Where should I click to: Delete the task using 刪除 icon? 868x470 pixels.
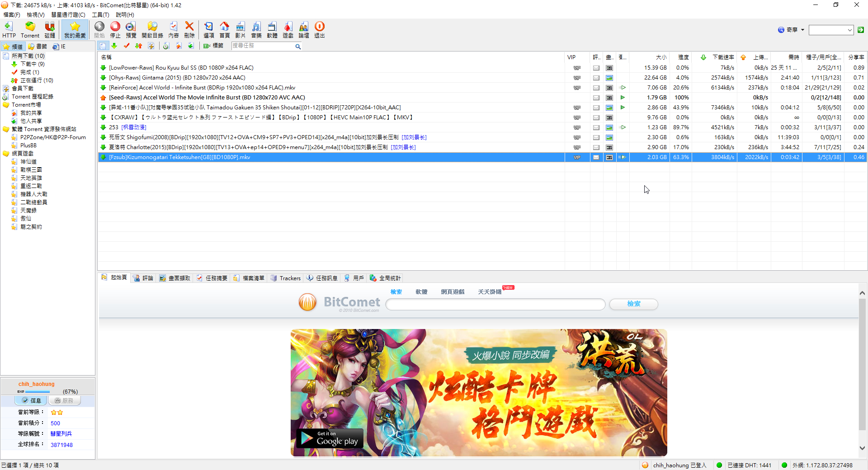[x=189, y=30]
